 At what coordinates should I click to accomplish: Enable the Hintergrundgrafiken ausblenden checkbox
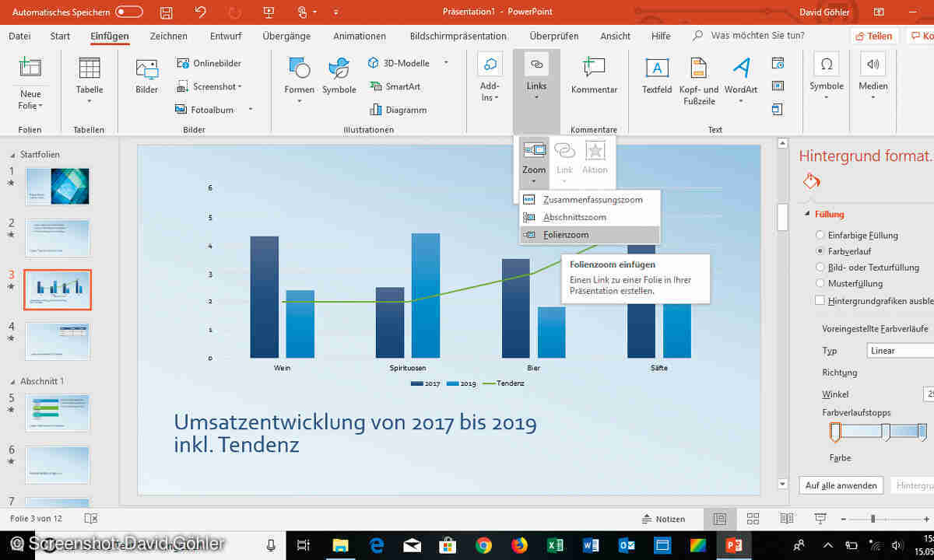pos(820,300)
